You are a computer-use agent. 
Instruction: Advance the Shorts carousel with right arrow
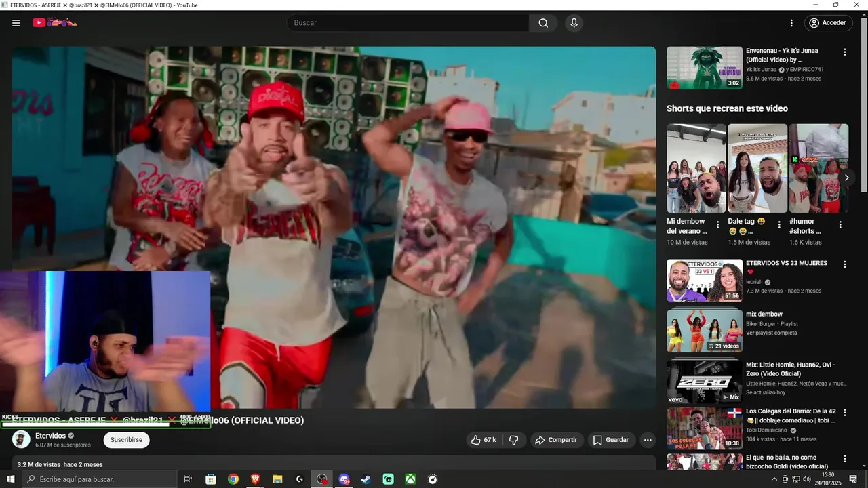pyautogui.click(x=846, y=178)
